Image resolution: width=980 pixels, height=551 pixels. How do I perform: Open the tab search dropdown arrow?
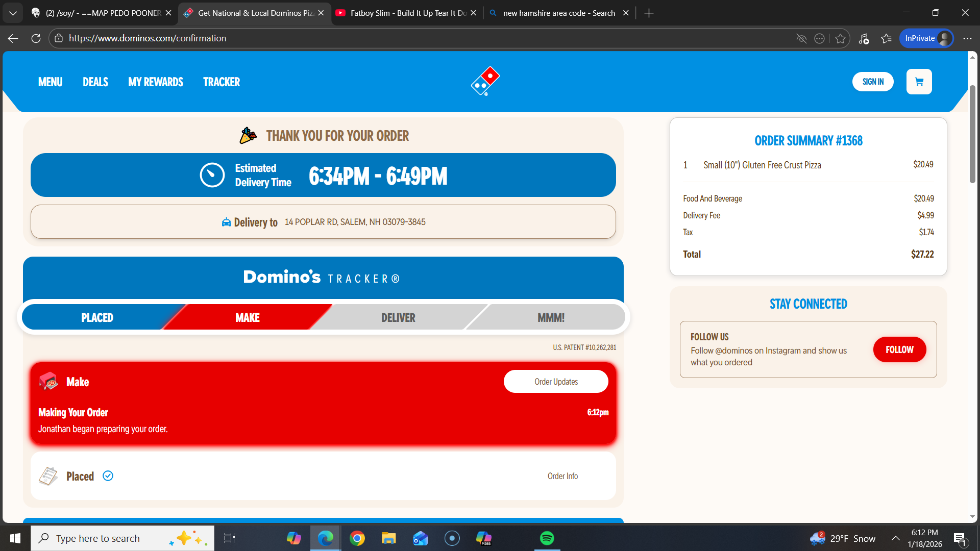(x=13, y=13)
